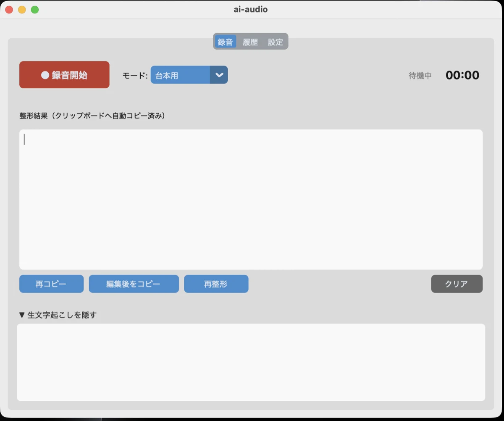Click inside the raw transcription text box

(x=251, y=362)
